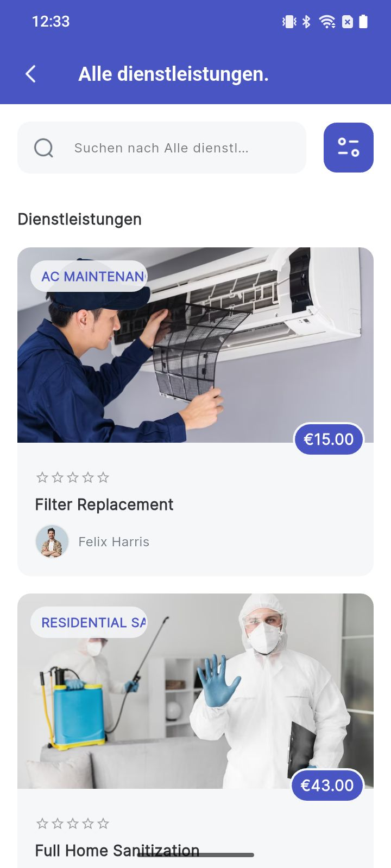Tap the Felix Harris provider name
This screenshot has width=391, height=868.
(114, 542)
